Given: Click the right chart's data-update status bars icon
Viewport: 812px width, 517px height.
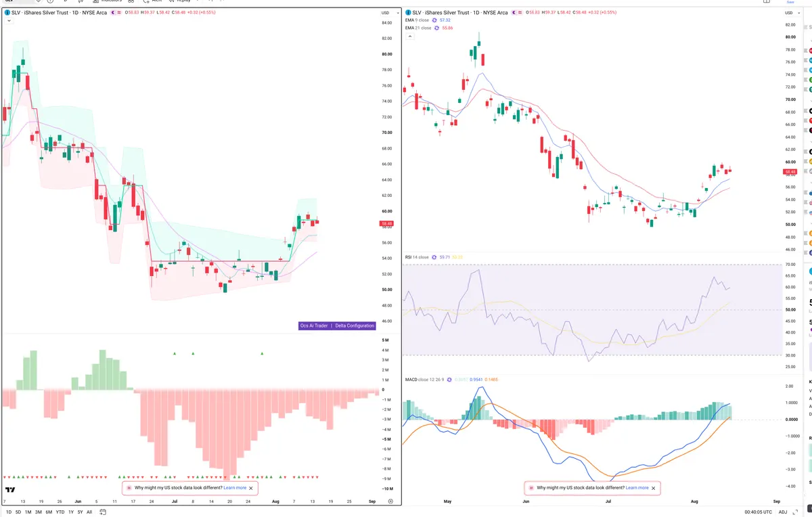Looking at the screenshot, I should (520, 13).
